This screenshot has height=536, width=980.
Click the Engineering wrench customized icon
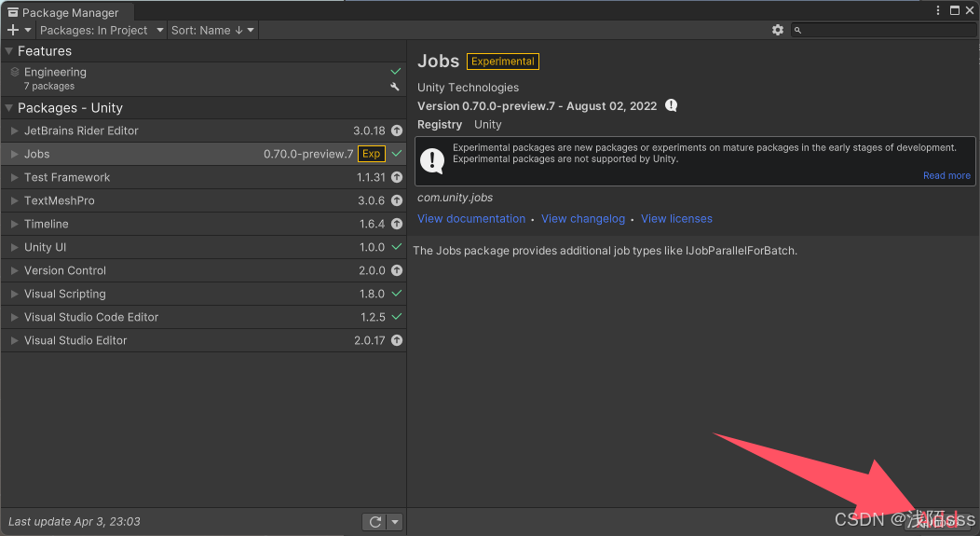tap(394, 87)
